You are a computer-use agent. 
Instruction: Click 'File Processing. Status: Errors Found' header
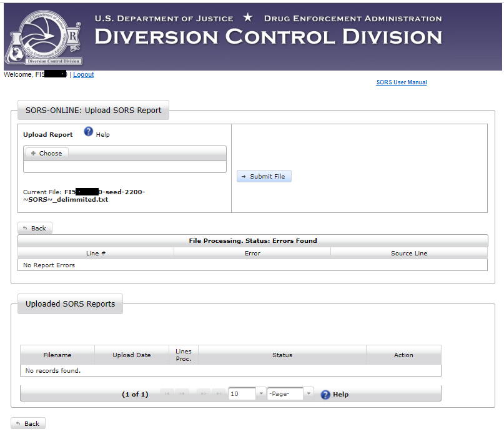click(253, 241)
